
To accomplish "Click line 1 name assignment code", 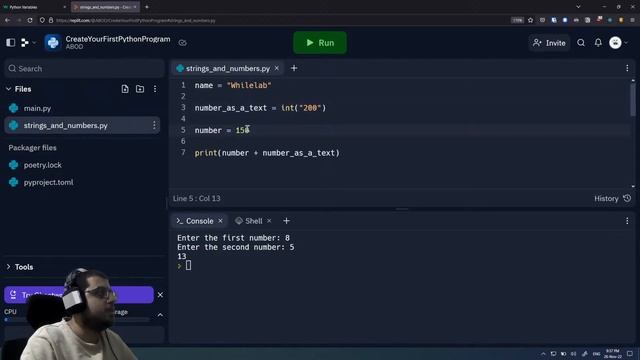I will (x=233, y=85).
